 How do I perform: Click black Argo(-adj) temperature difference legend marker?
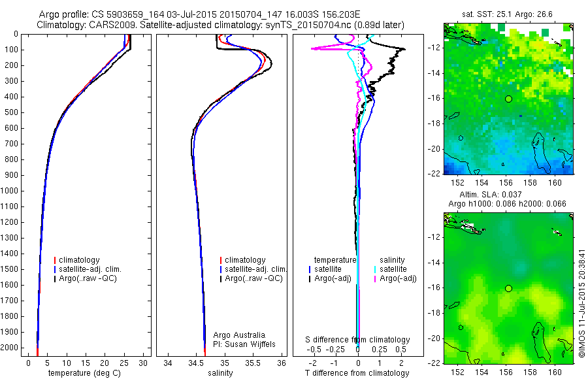coord(310,279)
